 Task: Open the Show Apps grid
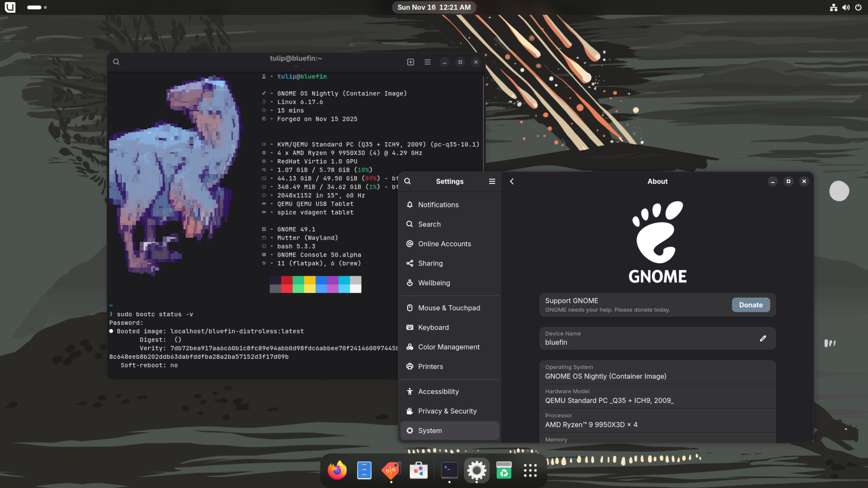point(530,470)
